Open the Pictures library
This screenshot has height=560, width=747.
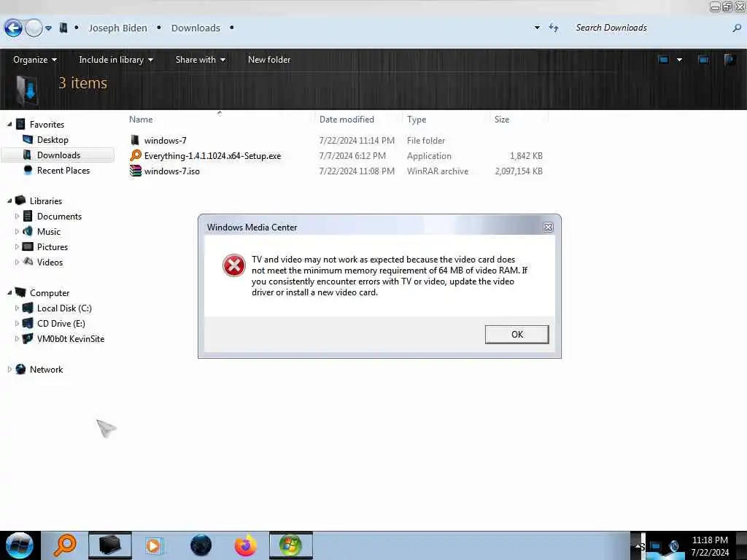53,246
